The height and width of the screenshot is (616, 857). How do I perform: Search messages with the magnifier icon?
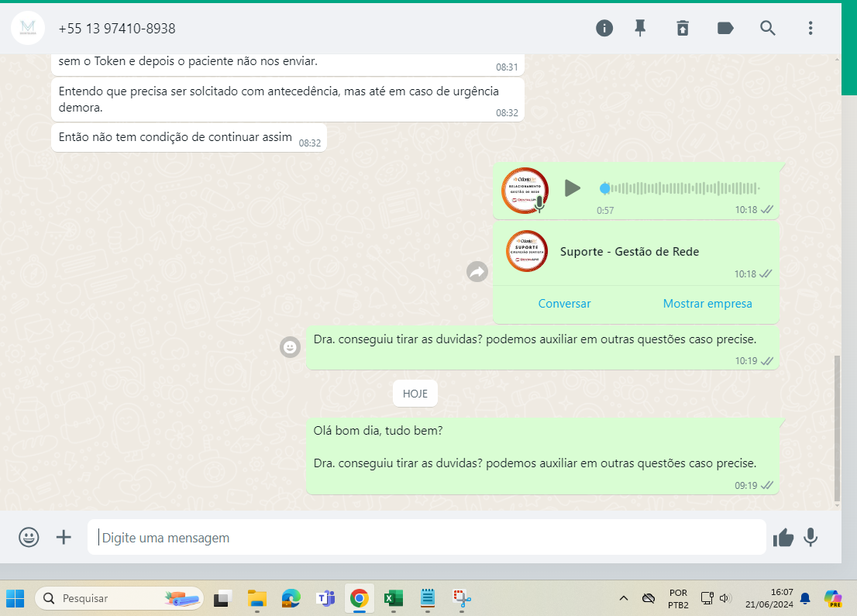coord(767,29)
